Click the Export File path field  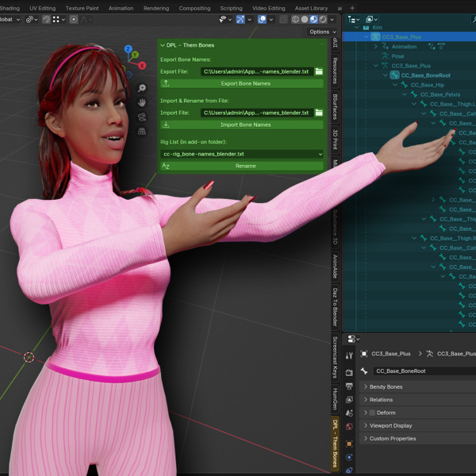click(257, 71)
